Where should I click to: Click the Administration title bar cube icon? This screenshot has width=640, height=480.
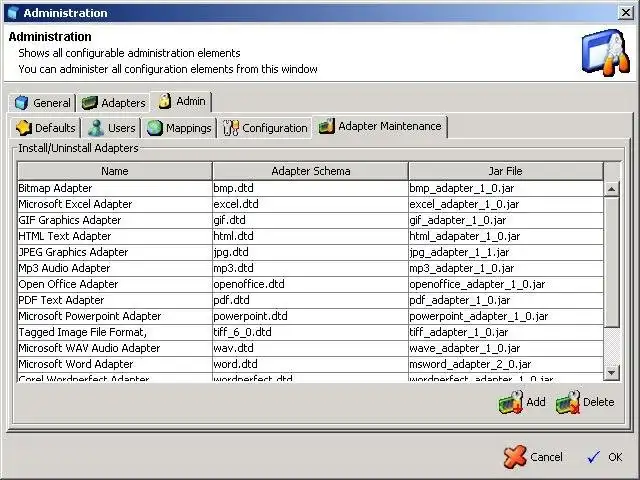pos(13,13)
